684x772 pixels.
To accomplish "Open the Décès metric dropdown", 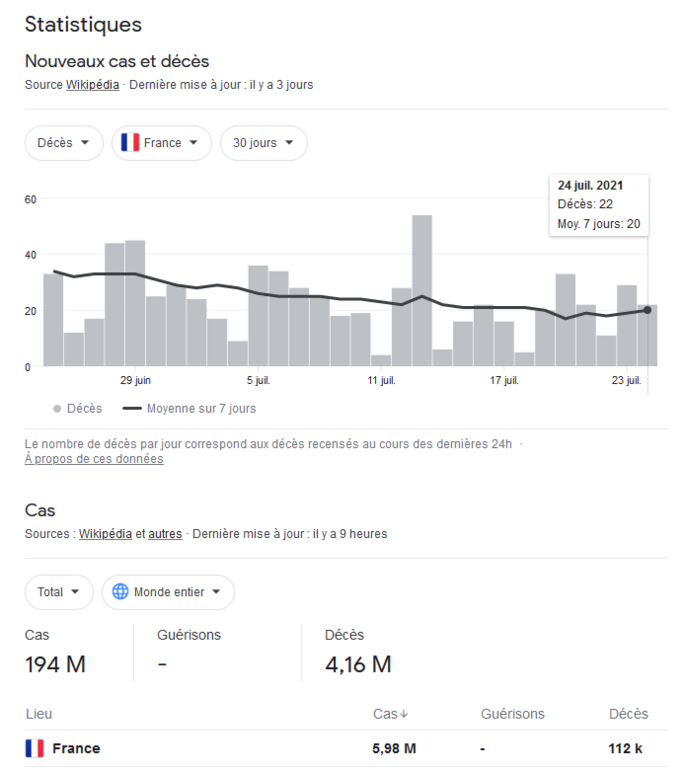I will [x=64, y=143].
